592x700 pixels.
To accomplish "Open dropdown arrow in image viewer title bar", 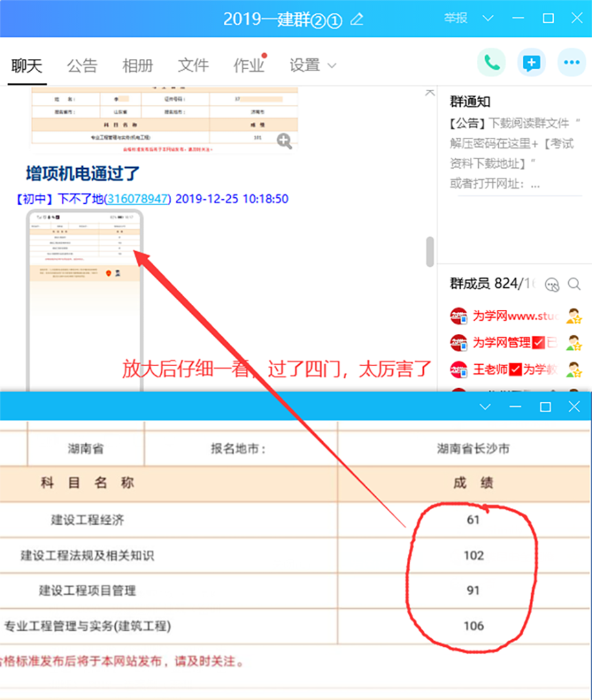I will (x=485, y=406).
